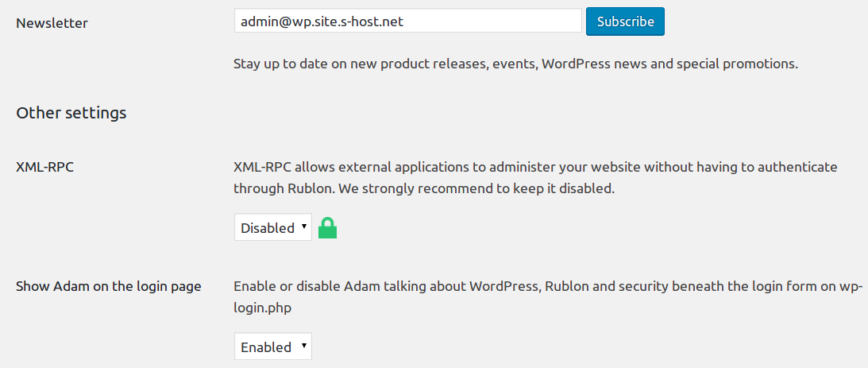Click the text admin@wp.site.s-host.net in the email box
868x368 pixels.
click(x=322, y=21)
